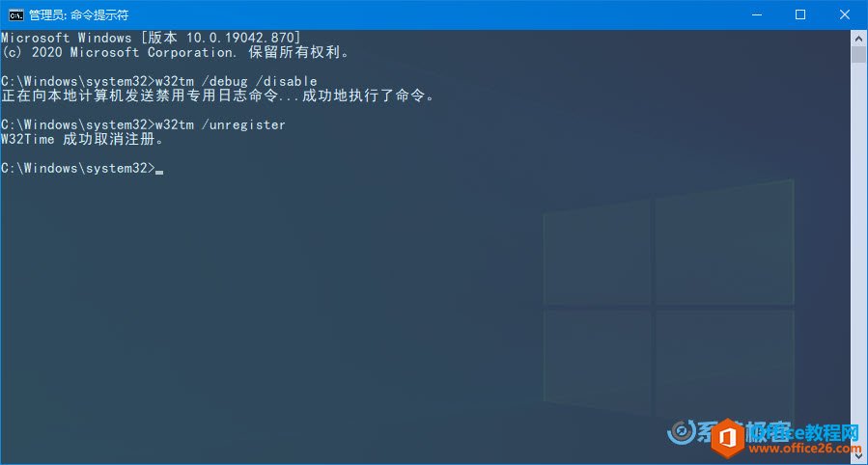Close the Command Prompt window

pos(845,14)
